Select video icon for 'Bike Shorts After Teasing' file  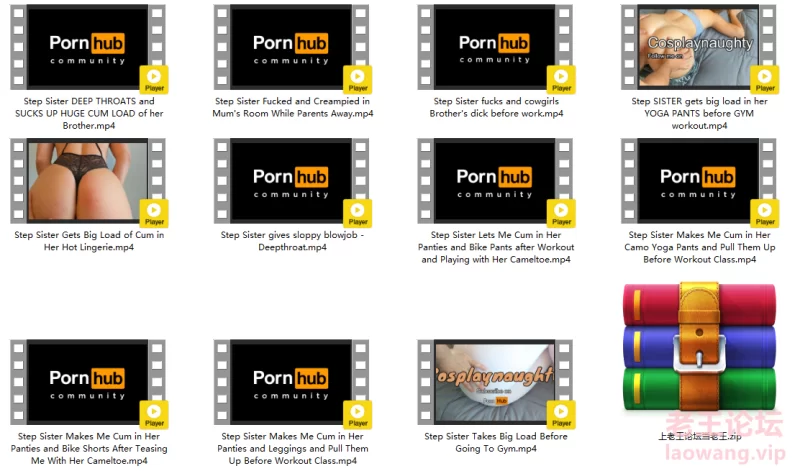88,383
